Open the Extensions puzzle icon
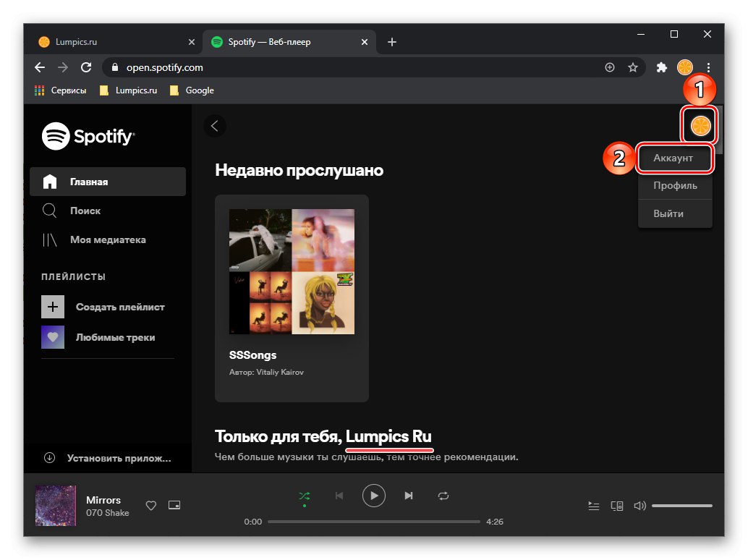 [661, 68]
